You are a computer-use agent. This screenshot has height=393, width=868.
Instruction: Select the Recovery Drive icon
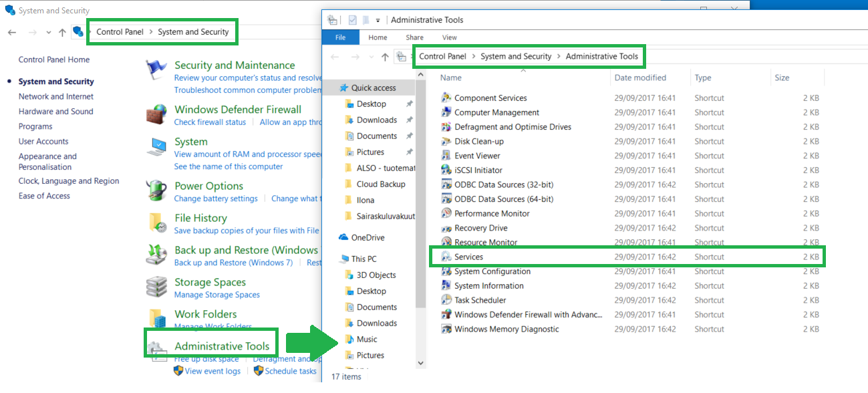(x=446, y=228)
